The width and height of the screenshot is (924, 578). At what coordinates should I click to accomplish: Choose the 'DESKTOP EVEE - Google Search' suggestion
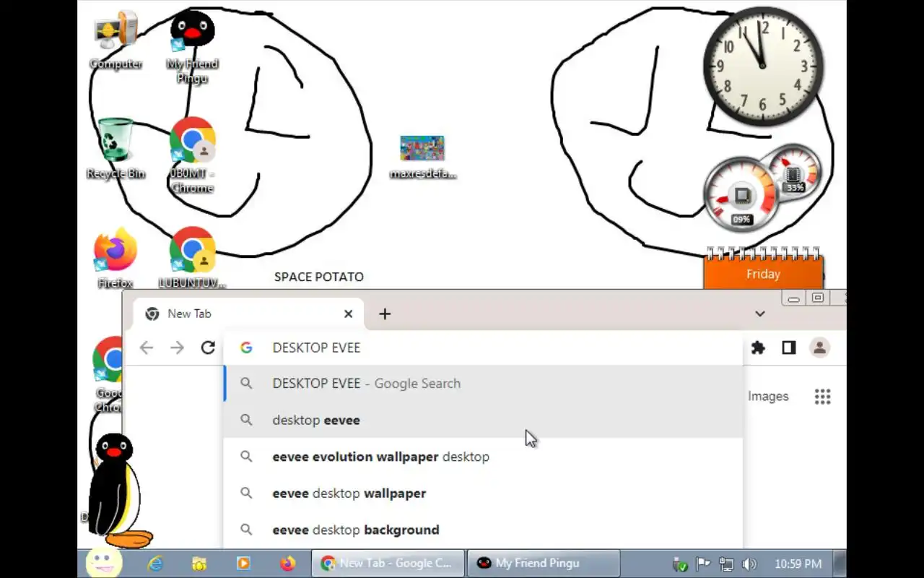[x=483, y=384]
